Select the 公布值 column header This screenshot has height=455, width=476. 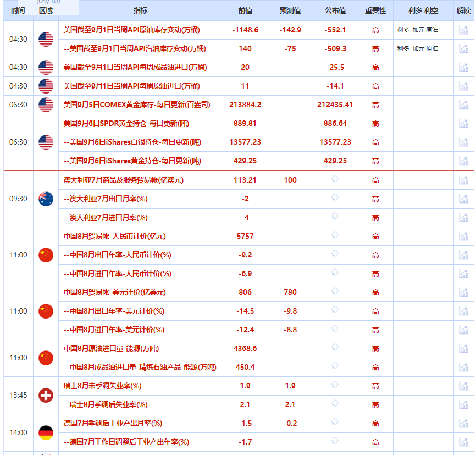click(x=335, y=11)
